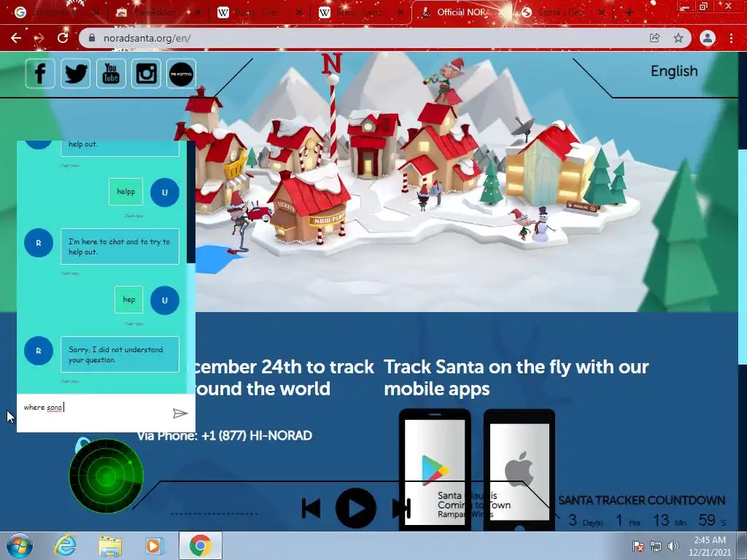This screenshot has width=747, height=560.
Task: Switch language via English link
Action: [673, 71]
